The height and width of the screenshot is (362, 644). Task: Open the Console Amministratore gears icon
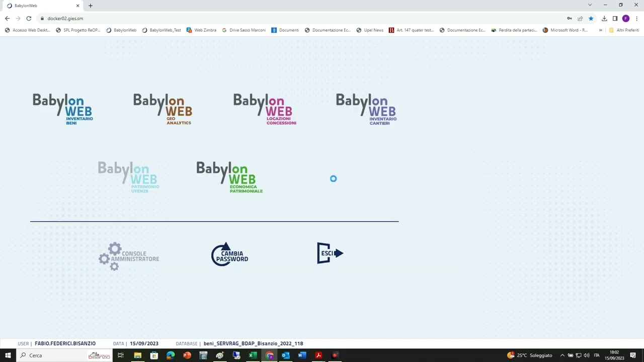tap(129, 256)
